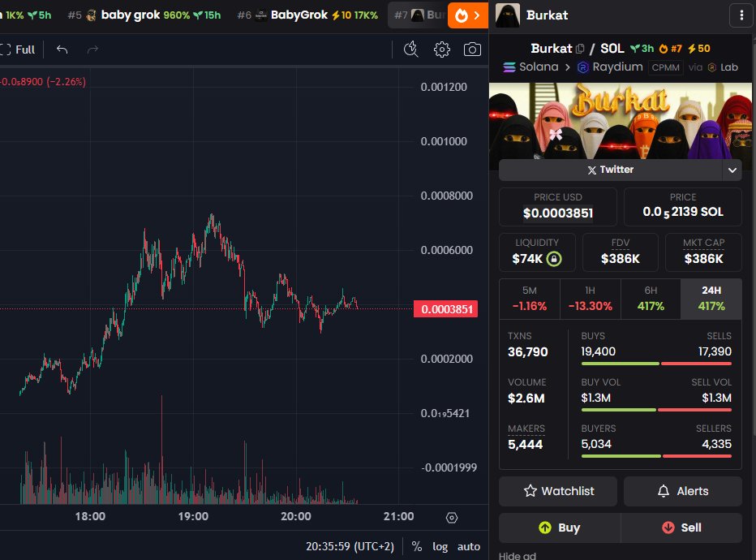The width and height of the screenshot is (756, 560).
Task: Click the PRICE 2139 SOL box
Action: pyautogui.click(x=683, y=206)
